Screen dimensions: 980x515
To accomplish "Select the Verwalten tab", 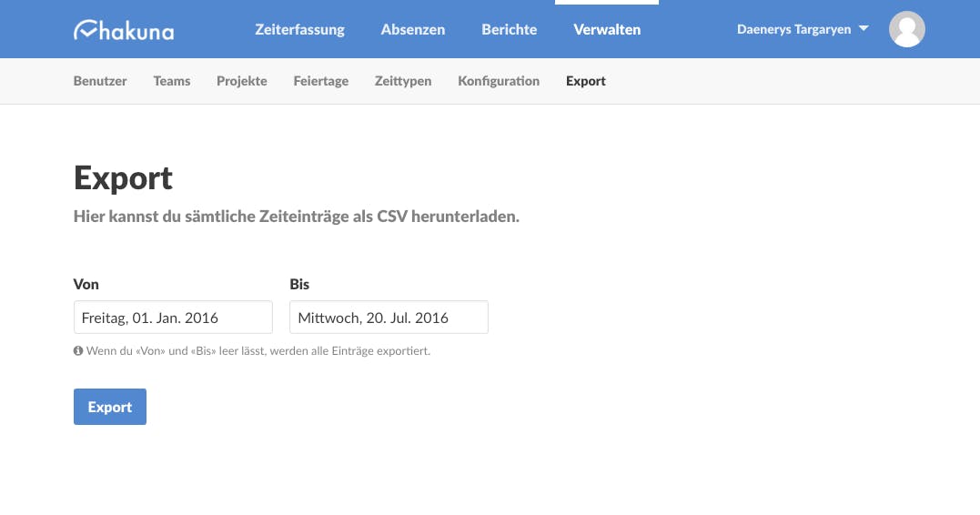I will click(607, 29).
